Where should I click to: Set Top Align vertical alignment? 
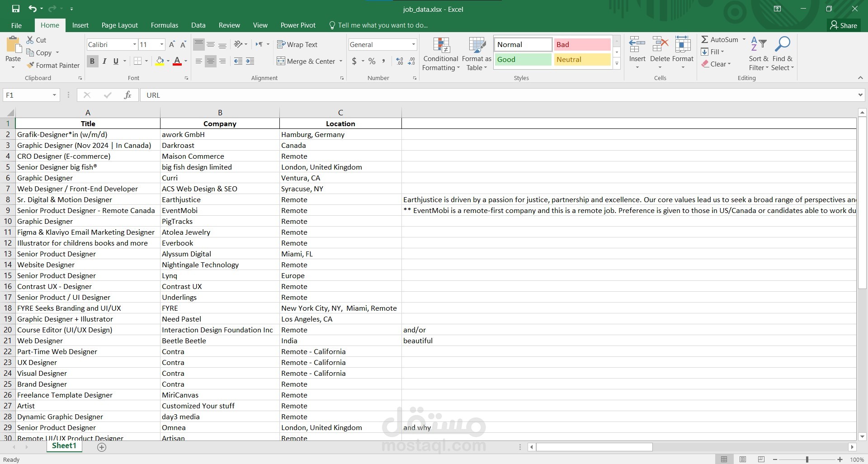[x=198, y=44]
